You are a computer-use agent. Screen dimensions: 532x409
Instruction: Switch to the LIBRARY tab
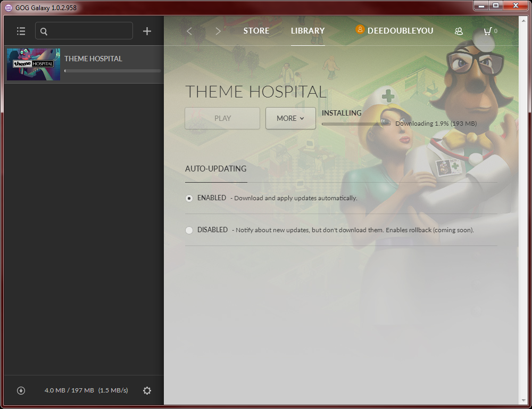307,31
